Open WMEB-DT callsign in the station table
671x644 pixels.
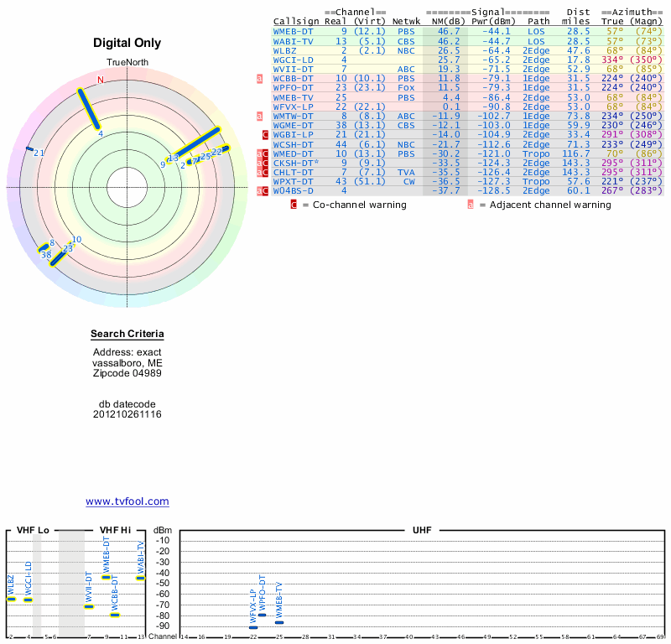[293, 31]
